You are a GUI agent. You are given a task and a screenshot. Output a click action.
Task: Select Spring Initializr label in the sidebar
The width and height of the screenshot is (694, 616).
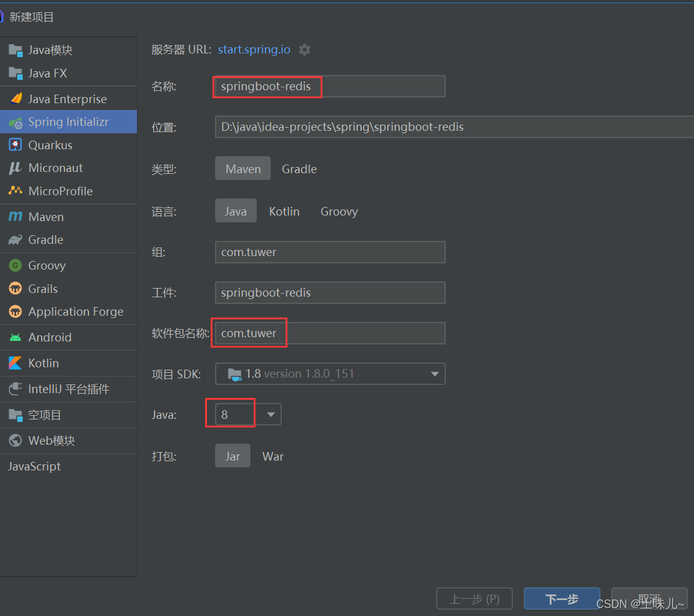click(68, 122)
